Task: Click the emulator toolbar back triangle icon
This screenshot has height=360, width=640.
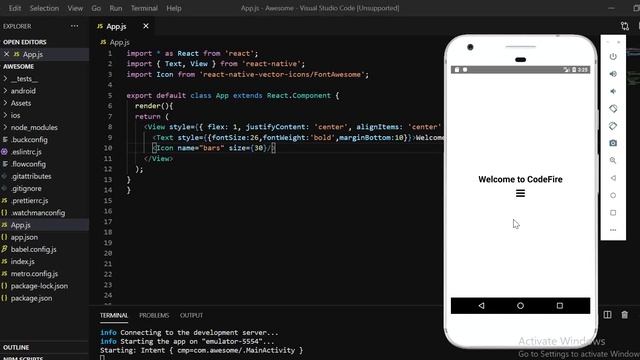Action: tap(613, 178)
